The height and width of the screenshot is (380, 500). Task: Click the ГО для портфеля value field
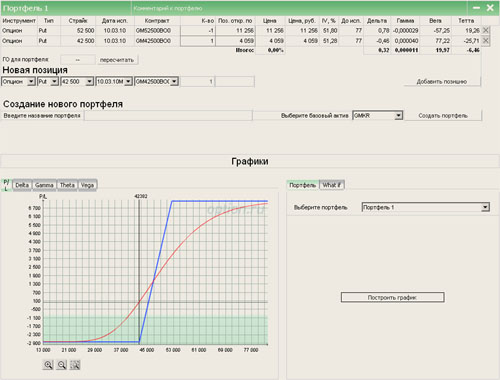pyautogui.click(x=78, y=60)
